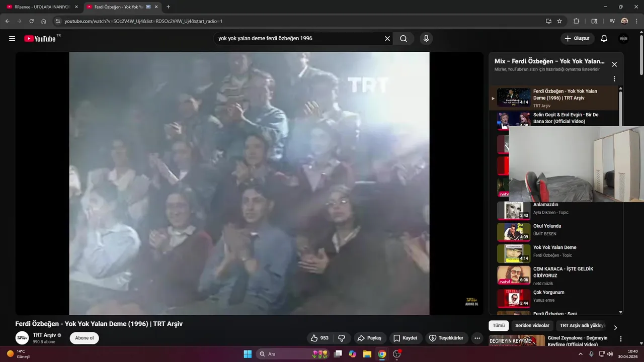644x362 pixels.
Task: Open Chrome home page button
Action: (44, 21)
